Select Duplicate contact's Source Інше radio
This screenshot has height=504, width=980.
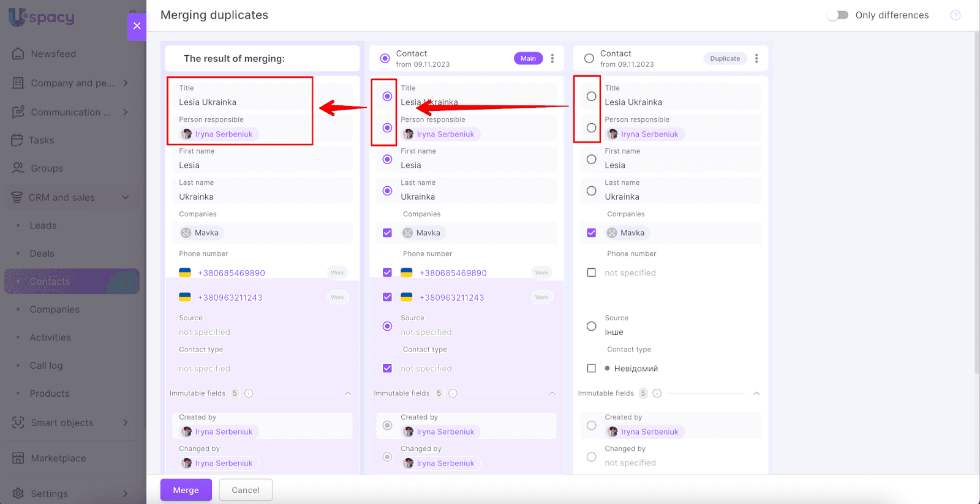pyautogui.click(x=591, y=326)
